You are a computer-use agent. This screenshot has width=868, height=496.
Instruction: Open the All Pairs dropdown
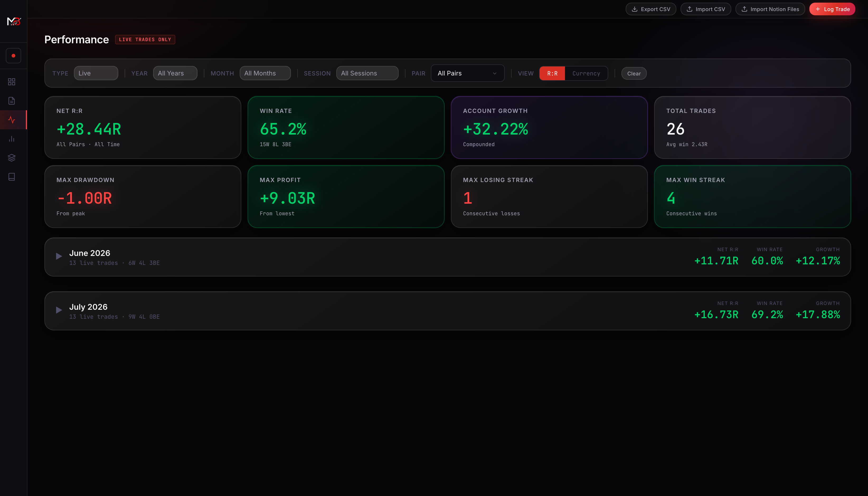468,73
